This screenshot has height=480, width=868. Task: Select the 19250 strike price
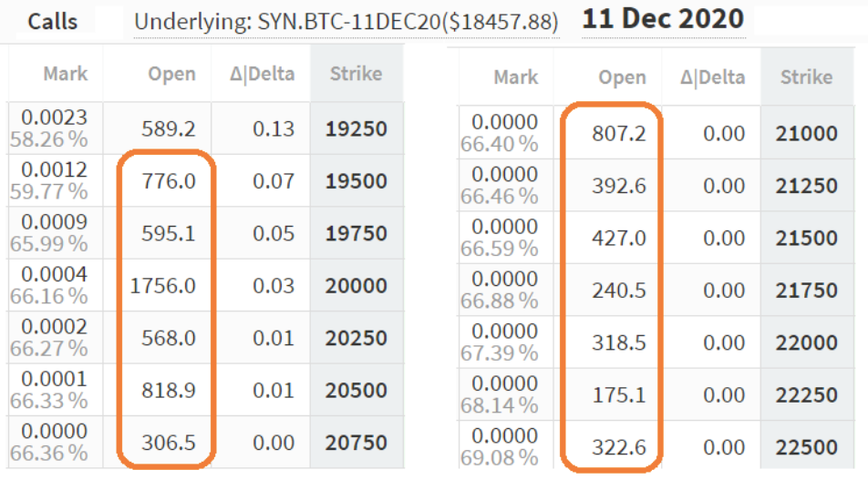coord(356,129)
